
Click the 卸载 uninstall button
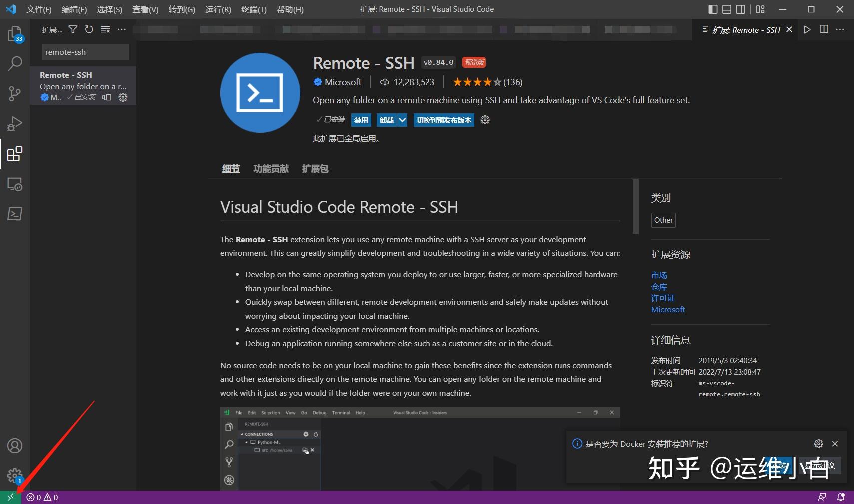point(387,120)
